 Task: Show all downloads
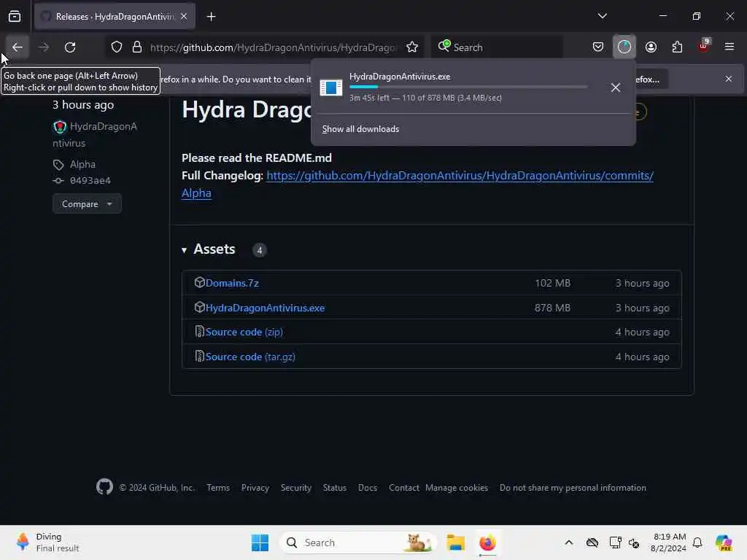click(x=360, y=129)
